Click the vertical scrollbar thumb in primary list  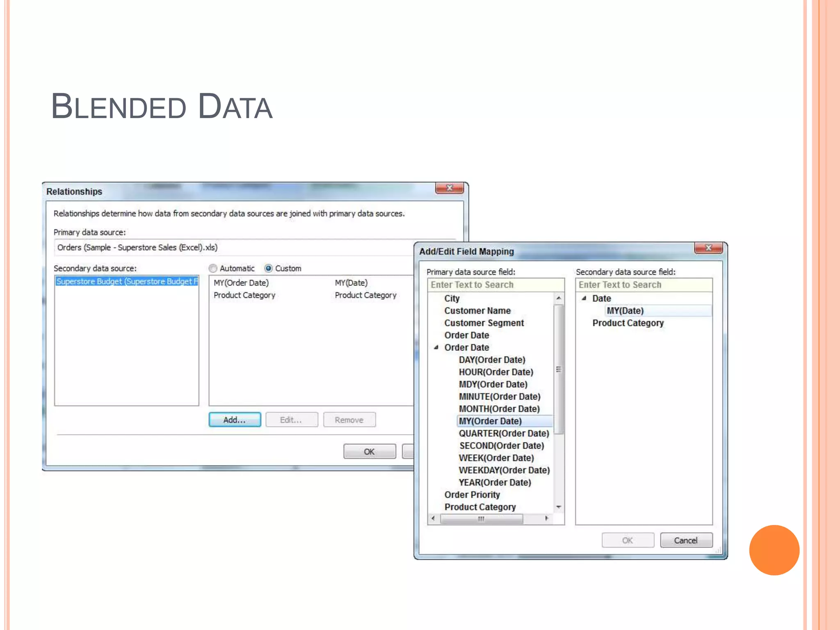coord(559,369)
